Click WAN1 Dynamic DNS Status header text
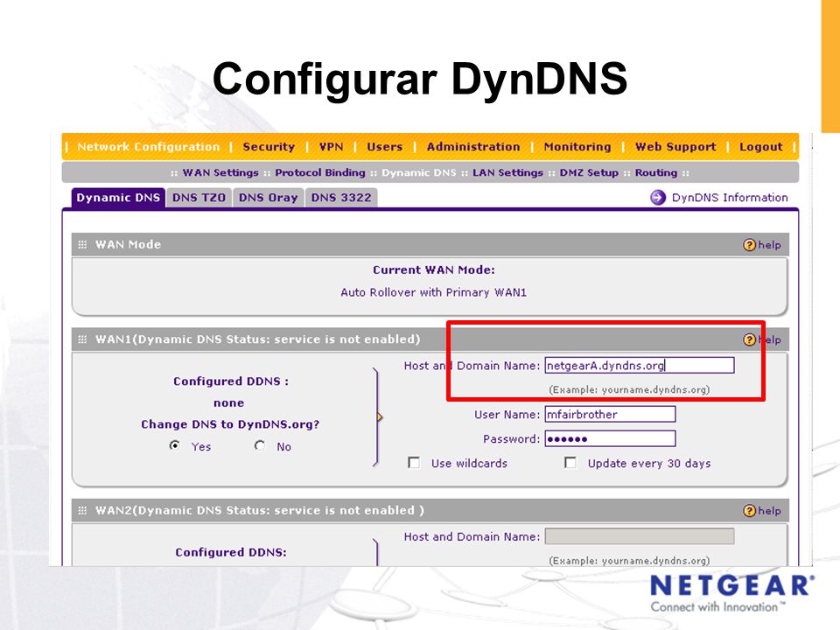The height and width of the screenshot is (630, 840). pos(257,339)
